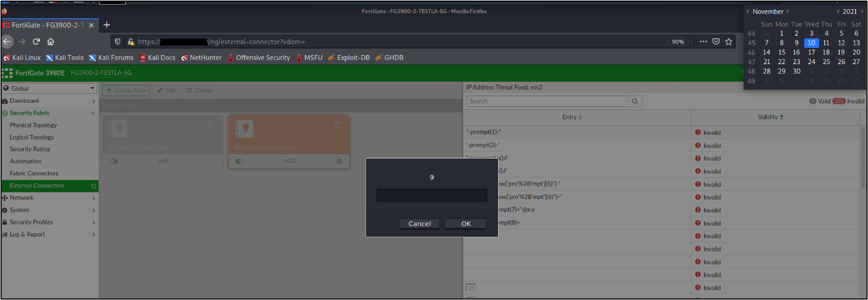868x300 pixels.
Task: Open the GHDB bookmark
Action: click(389, 57)
